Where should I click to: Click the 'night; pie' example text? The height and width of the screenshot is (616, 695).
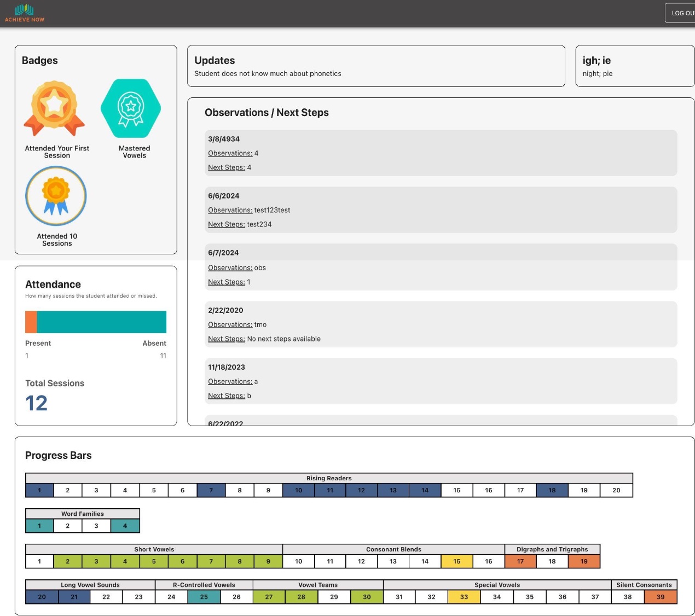pyautogui.click(x=598, y=74)
